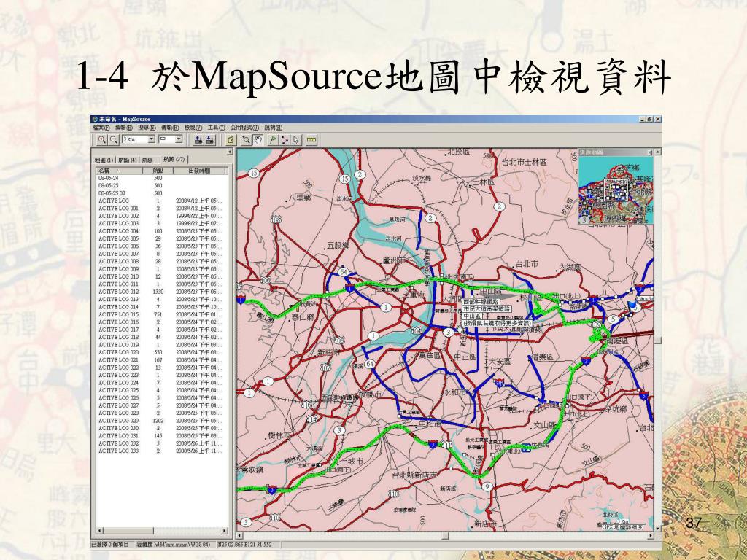Sort by the 出發時間 column header

coord(199,171)
